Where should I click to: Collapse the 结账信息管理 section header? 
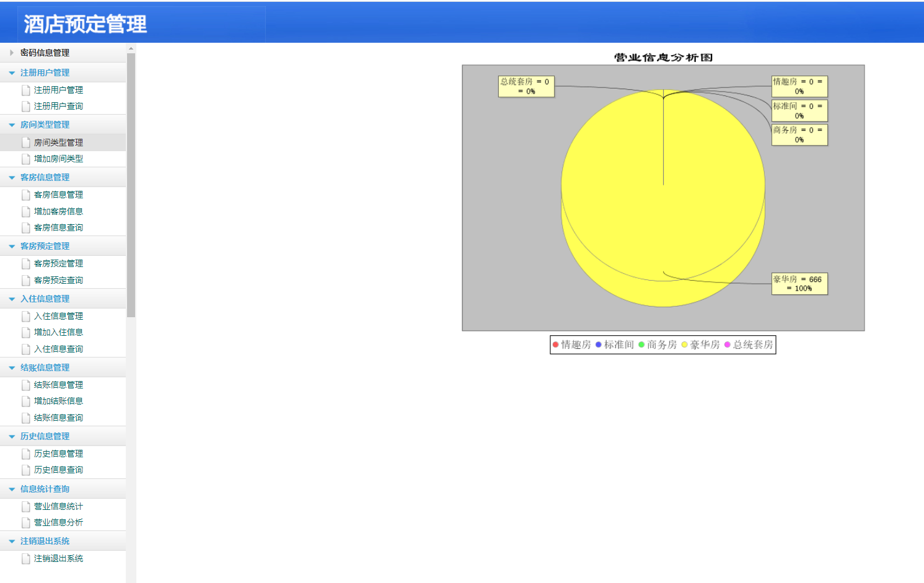coord(63,367)
